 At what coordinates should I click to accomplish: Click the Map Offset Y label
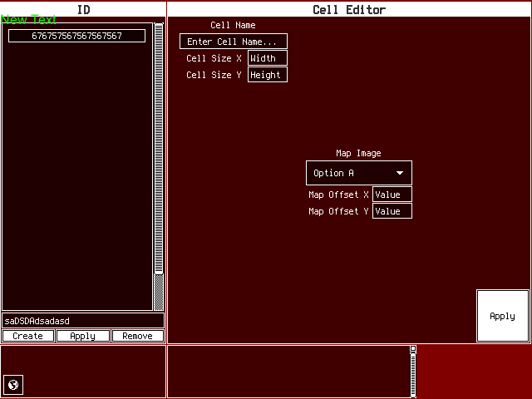(x=338, y=211)
